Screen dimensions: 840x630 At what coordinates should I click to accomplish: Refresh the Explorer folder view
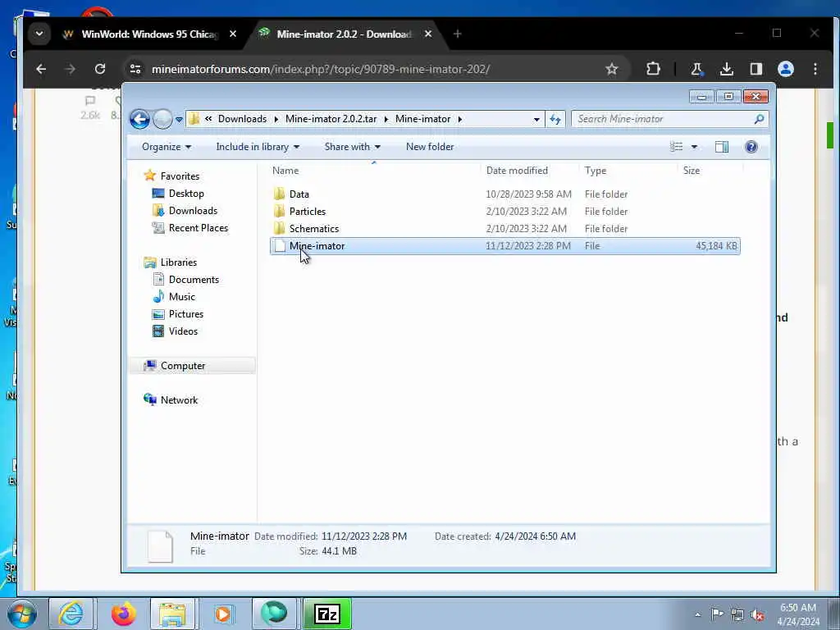[x=555, y=119]
